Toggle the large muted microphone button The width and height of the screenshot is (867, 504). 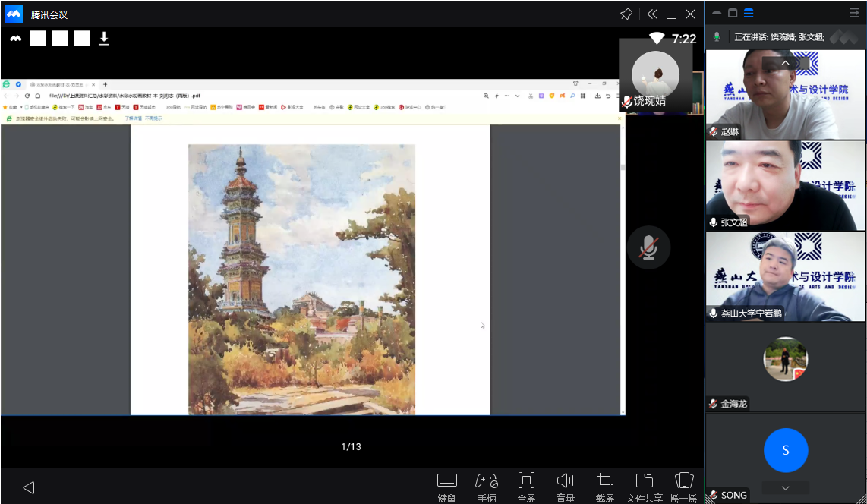(x=648, y=247)
